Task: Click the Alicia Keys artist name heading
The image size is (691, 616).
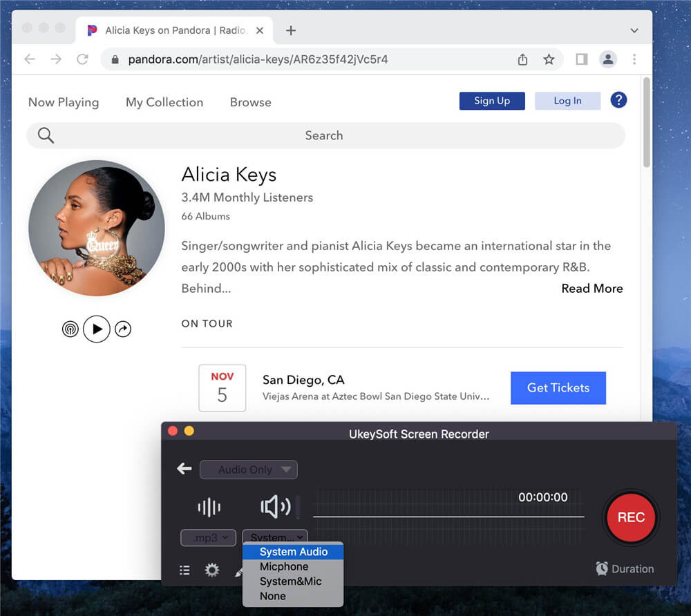Action: point(229,175)
